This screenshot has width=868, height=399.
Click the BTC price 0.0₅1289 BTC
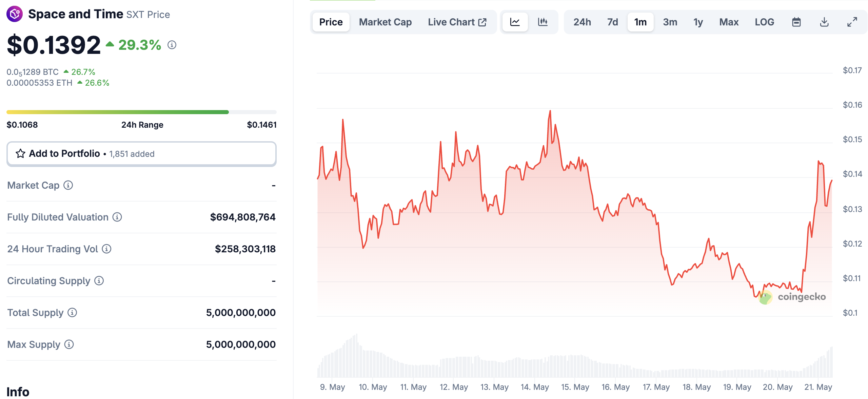33,72
